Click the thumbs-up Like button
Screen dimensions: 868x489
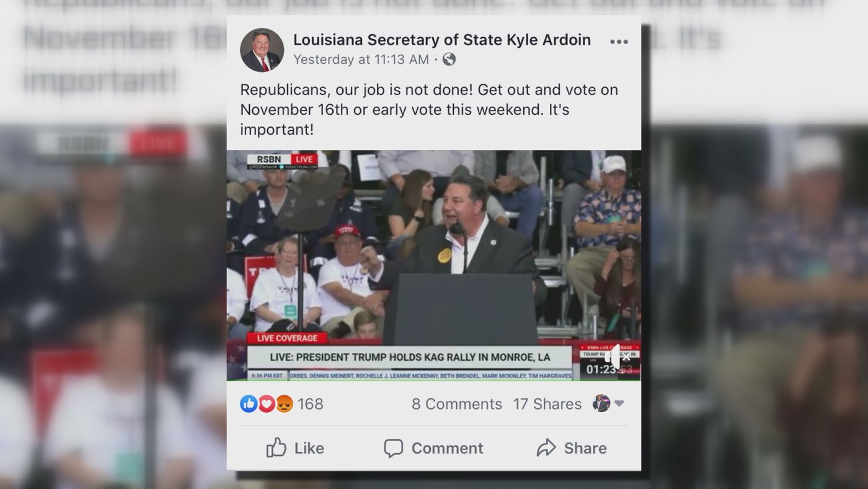[x=295, y=448]
